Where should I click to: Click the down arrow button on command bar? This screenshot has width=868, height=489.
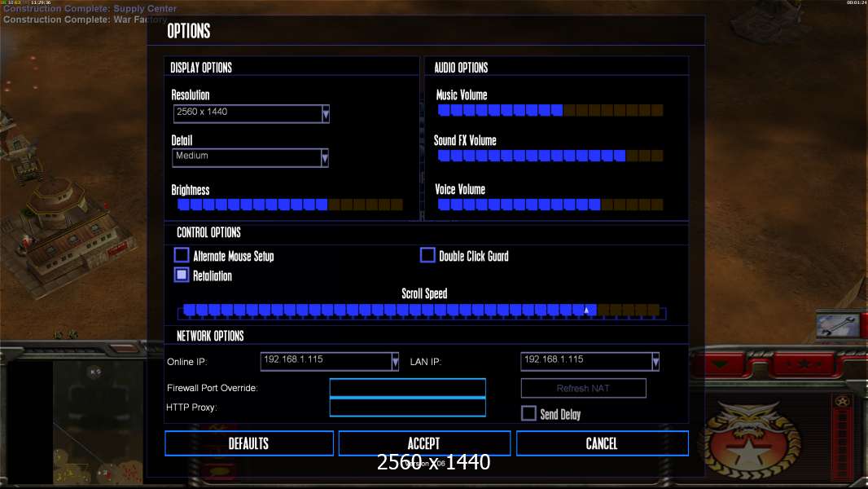[x=720, y=364]
